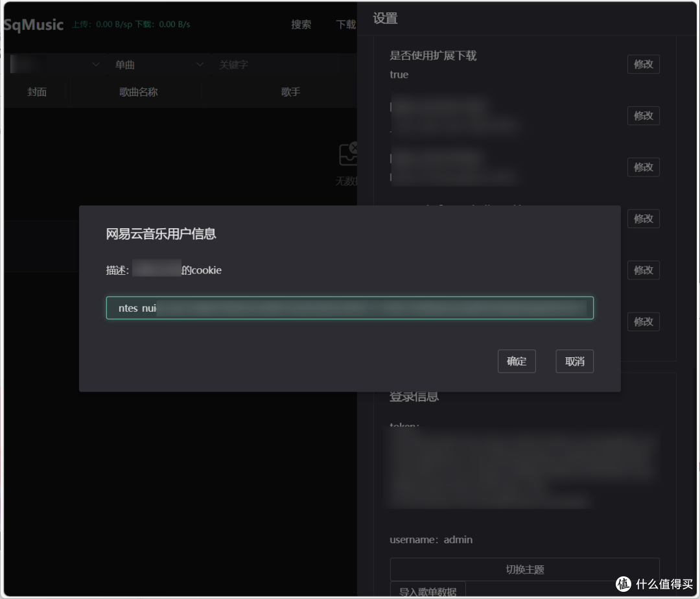Select the 歌曲名称 column header
Image resolution: width=700 pixels, height=599 pixels.
139,92
